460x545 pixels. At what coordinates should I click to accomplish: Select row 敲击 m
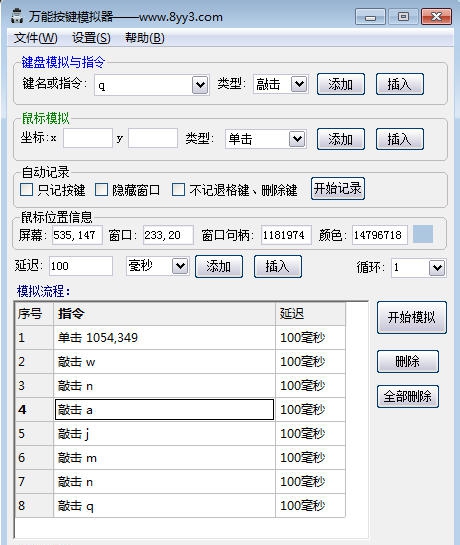[165, 458]
